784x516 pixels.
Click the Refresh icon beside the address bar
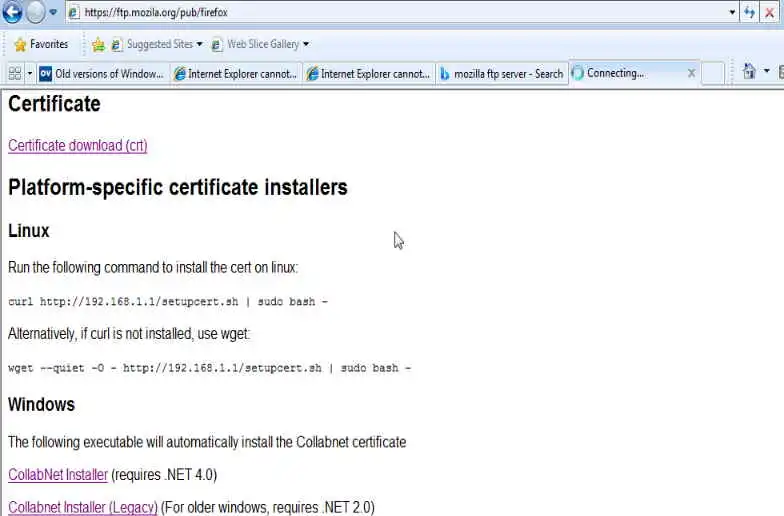pyautogui.click(x=749, y=12)
